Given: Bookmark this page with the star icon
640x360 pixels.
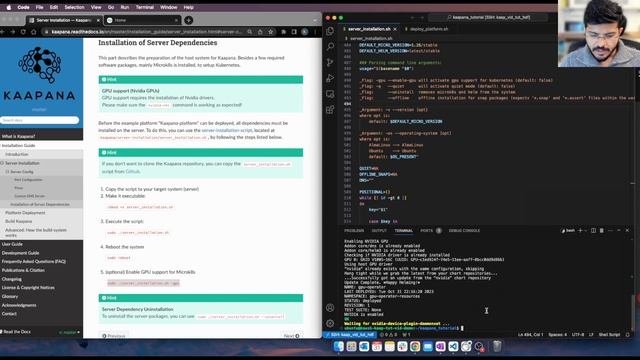Looking at the screenshot, I should [270, 32].
